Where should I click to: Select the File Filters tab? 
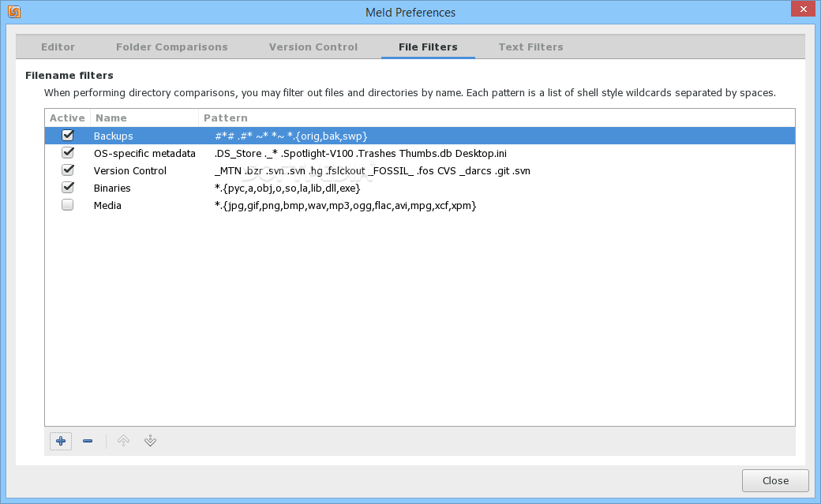pos(428,47)
